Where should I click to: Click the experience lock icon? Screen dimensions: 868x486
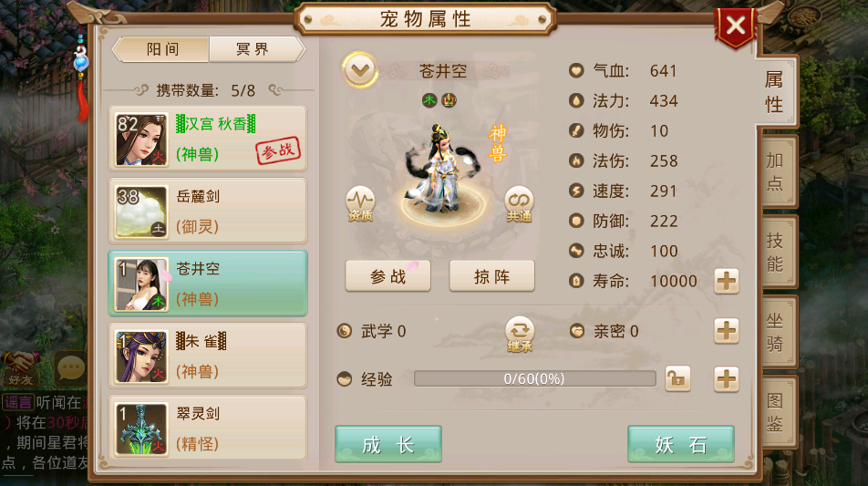pyautogui.click(x=677, y=379)
